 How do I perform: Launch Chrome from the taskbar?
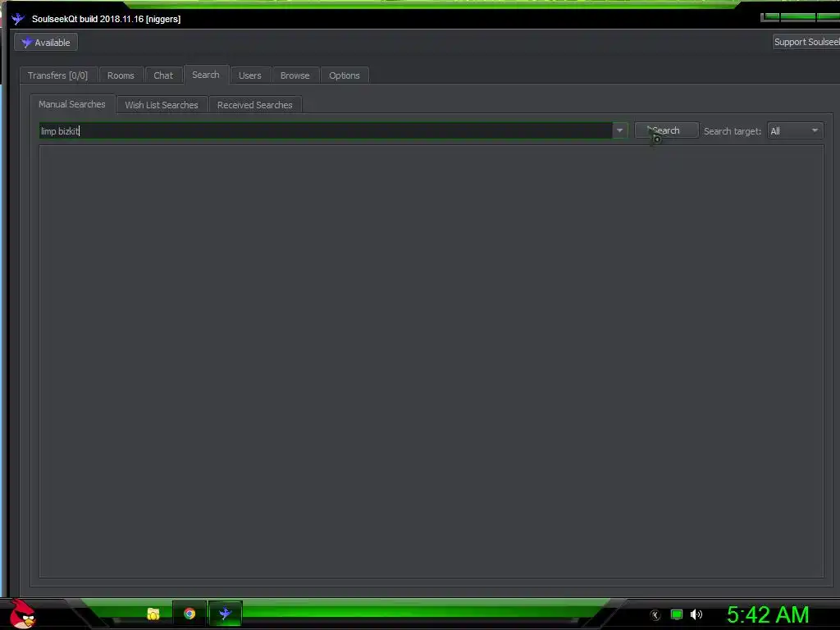pos(189,614)
